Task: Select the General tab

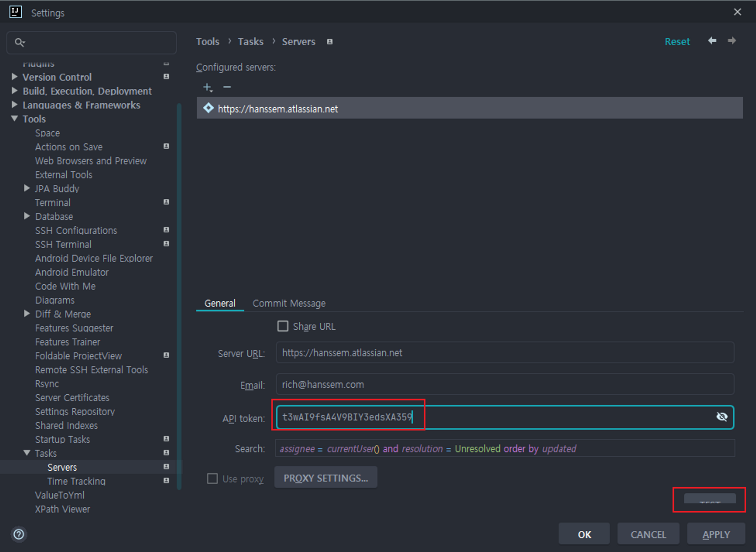Action: point(220,303)
